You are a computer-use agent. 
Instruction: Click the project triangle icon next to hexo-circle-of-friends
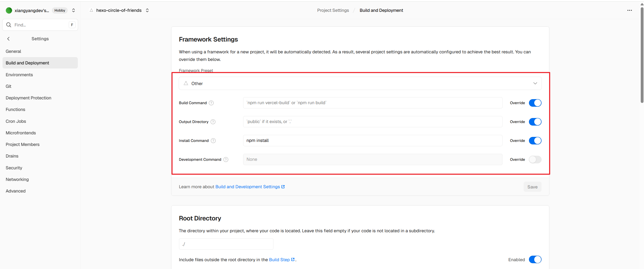(x=91, y=10)
